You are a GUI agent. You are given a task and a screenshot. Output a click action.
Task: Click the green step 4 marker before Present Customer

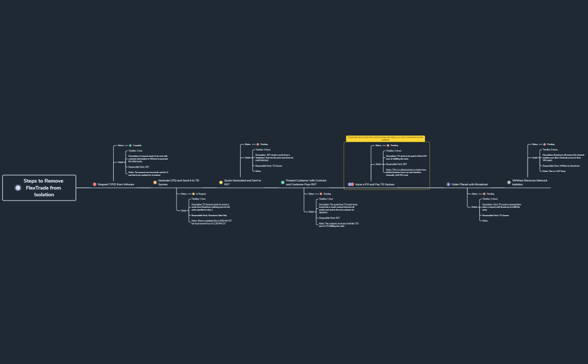tap(283, 183)
